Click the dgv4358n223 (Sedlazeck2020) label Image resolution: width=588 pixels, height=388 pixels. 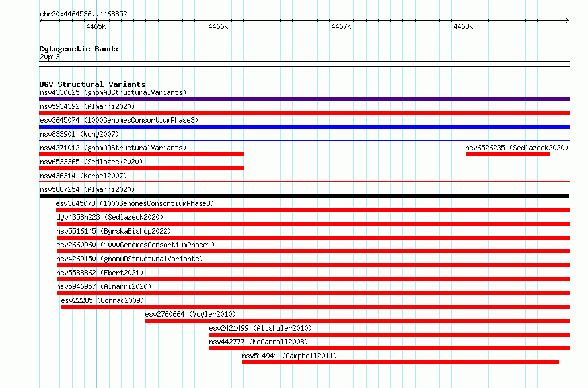110,217
